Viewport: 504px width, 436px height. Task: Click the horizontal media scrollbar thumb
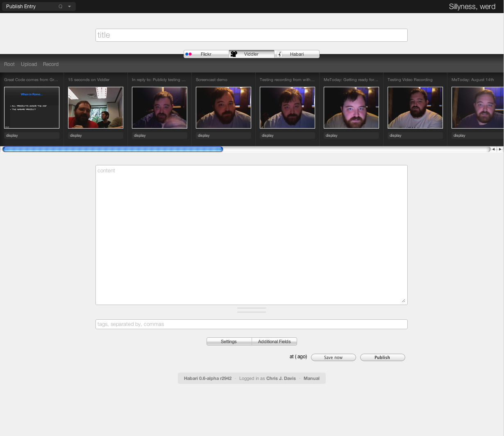(x=113, y=149)
